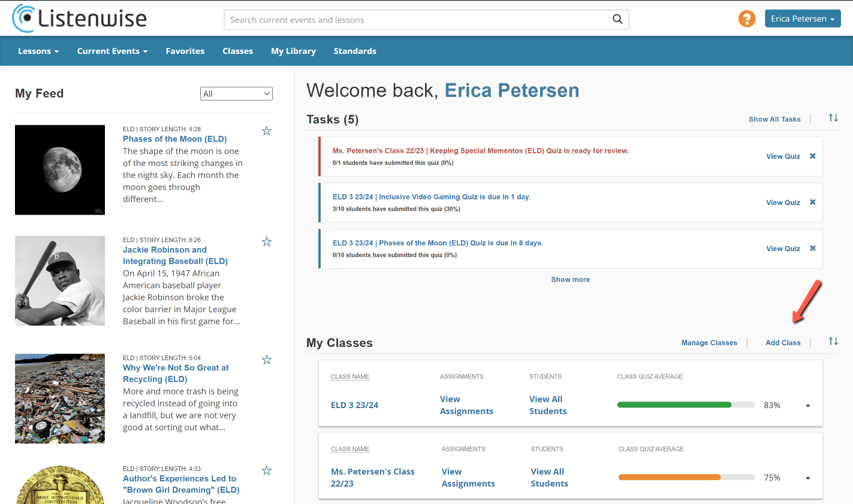Open the orange help question mark
The width and height of the screenshot is (853, 504).
click(747, 19)
